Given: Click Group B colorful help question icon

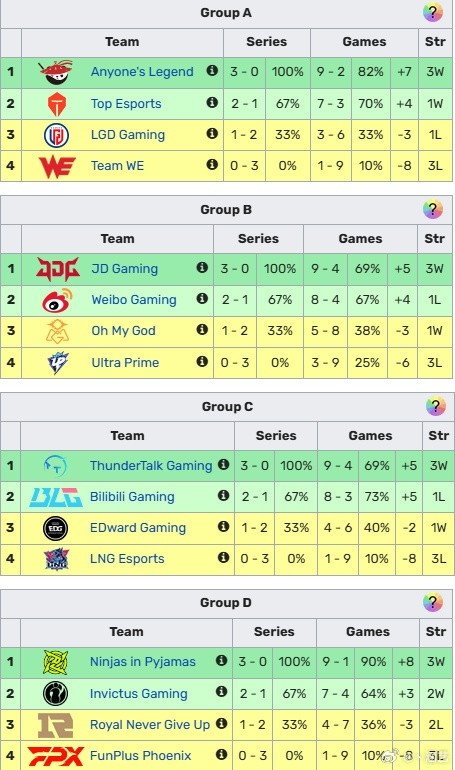Looking at the screenshot, I should 432,210.
